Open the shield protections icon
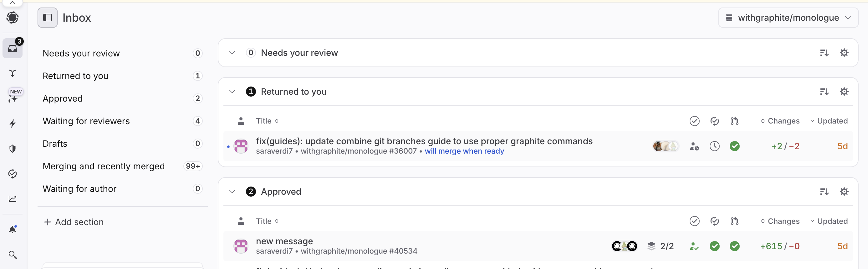 coord(13,149)
